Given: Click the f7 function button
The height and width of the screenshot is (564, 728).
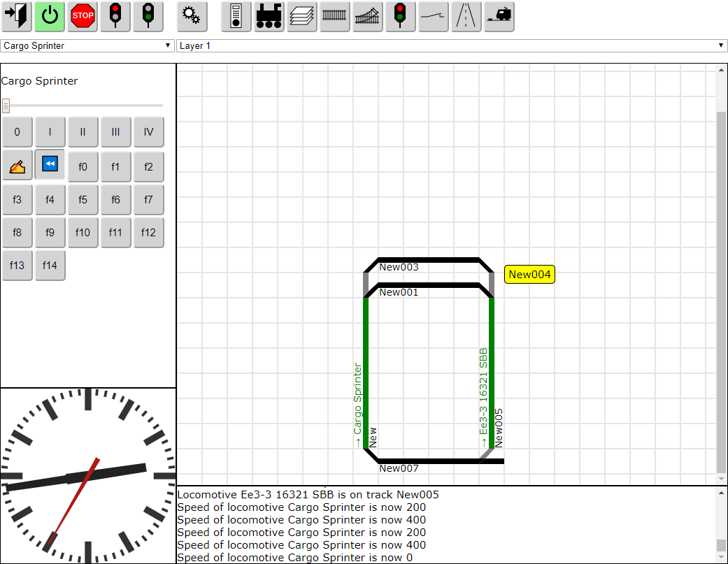Looking at the screenshot, I should point(148,199).
